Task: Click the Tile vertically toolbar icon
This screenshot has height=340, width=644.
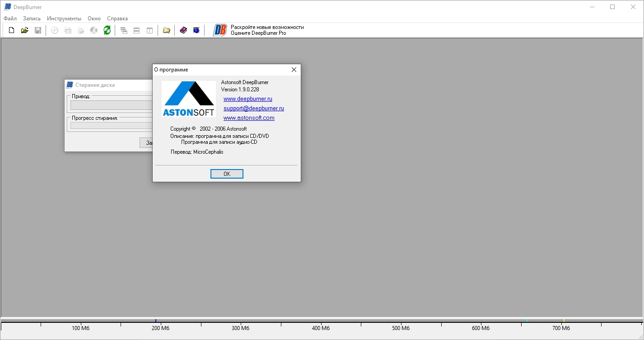Action: 149,30
